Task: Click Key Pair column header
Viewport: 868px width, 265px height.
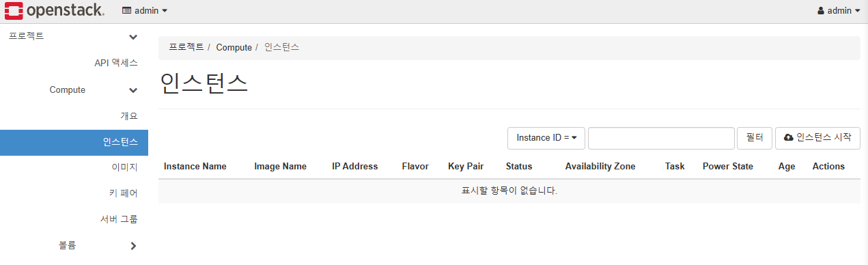Action: pyautogui.click(x=466, y=167)
